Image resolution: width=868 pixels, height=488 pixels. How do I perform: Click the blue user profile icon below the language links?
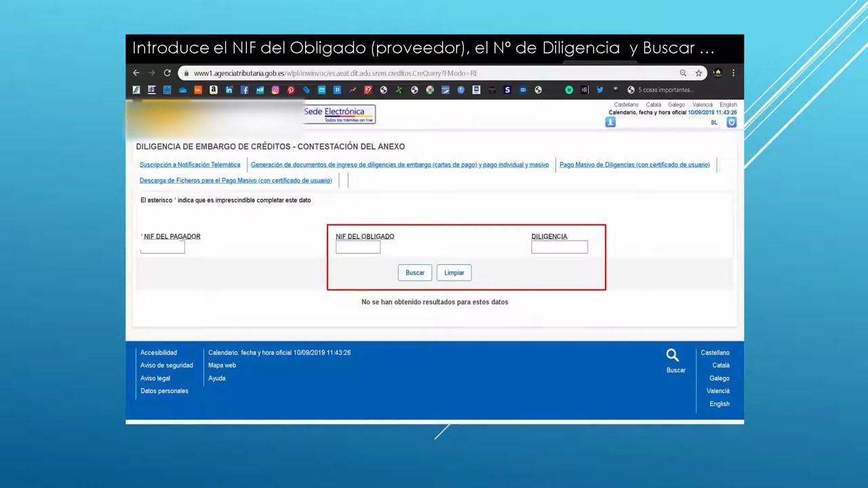pos(610,122)
